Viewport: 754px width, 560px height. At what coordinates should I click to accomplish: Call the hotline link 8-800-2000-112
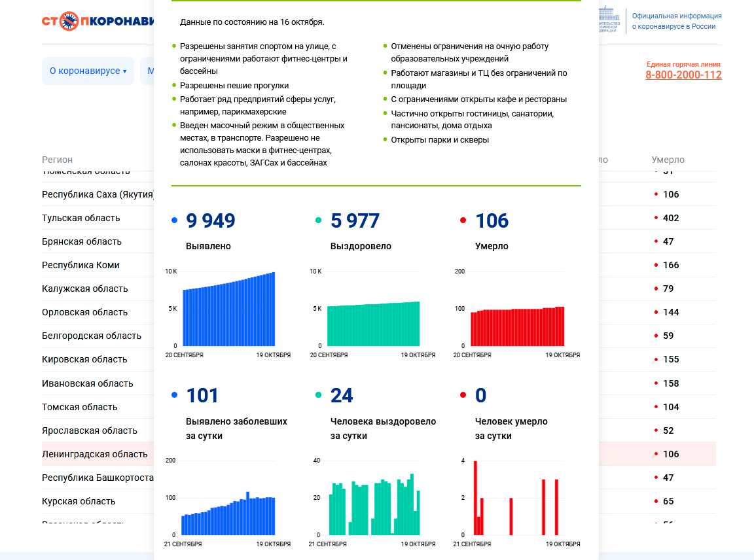683,75
